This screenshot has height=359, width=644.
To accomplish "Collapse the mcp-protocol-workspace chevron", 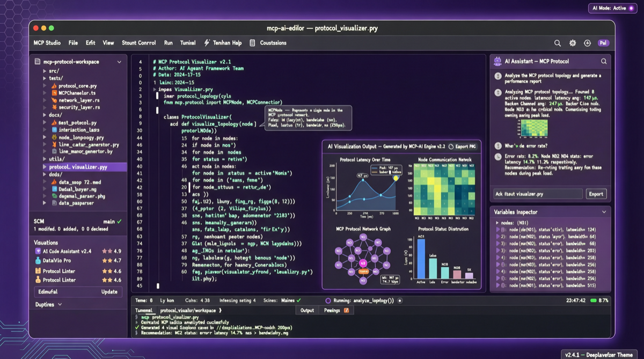I will click(119, 62).
